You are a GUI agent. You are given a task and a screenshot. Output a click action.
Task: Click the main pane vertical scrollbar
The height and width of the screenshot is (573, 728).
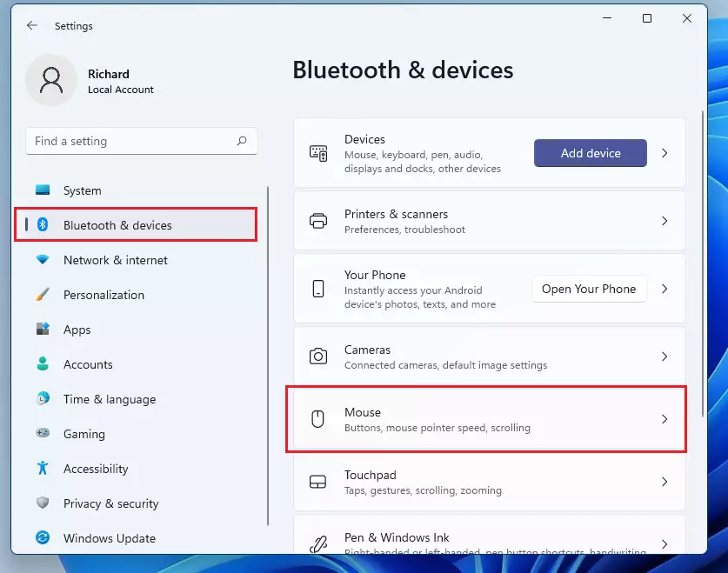(x=703, y=263)
